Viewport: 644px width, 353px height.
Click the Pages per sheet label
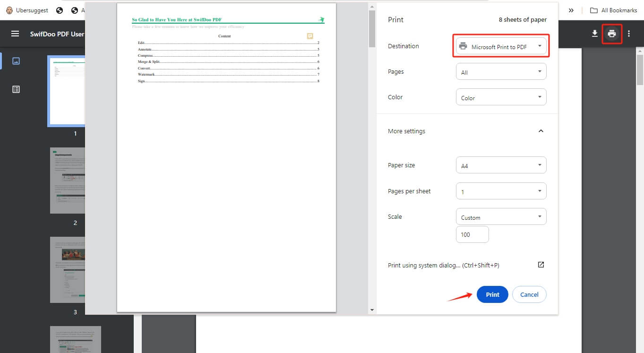(409, 191)
